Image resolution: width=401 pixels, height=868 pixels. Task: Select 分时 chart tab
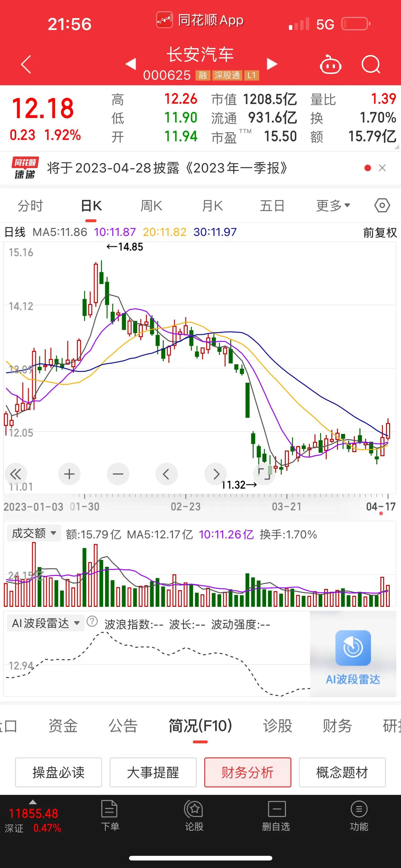click(x=30, y=206)
